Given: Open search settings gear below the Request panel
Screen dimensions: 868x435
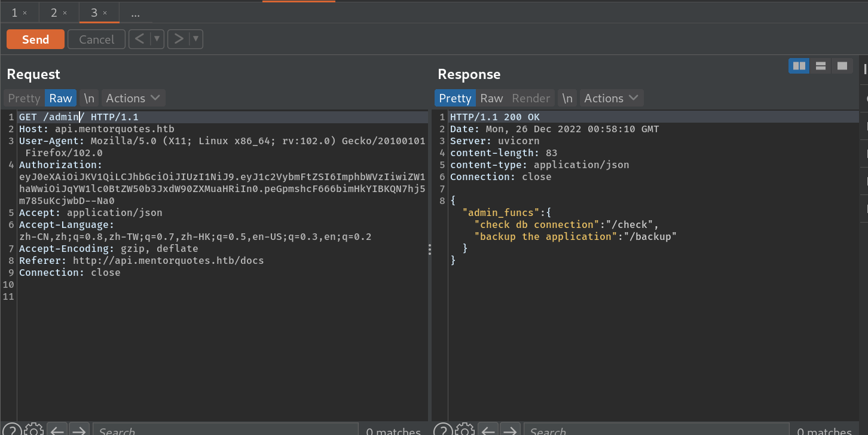Looking at the screenshot, I should (x=34, y=430).
